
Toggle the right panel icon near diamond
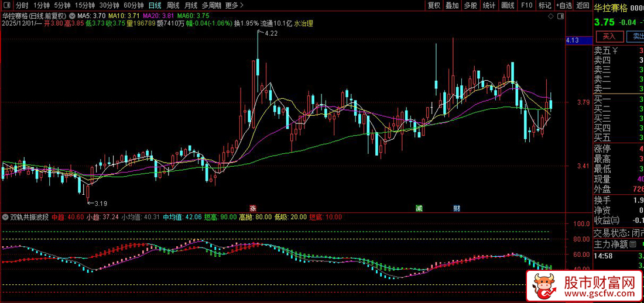coord(560,16)
